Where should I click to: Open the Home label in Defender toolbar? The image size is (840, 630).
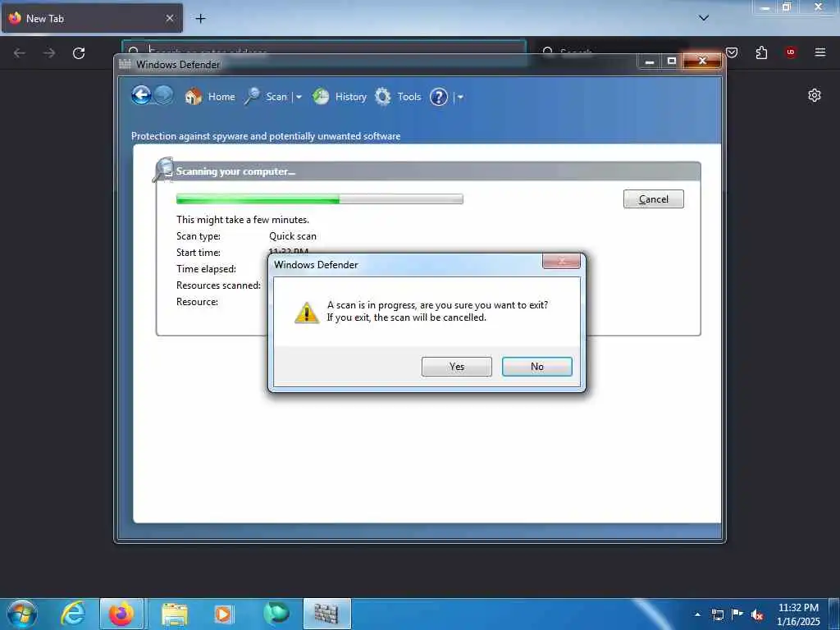click(x=221, y=97)
